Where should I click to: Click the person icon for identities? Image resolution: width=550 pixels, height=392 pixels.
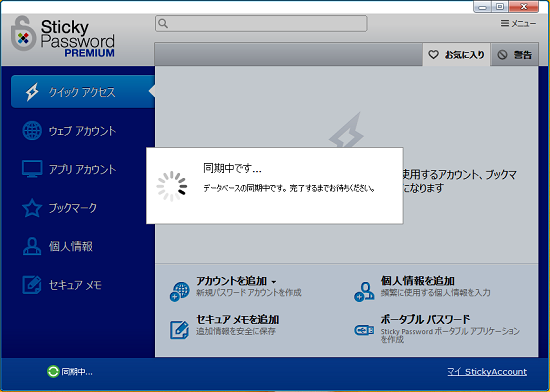32,246
